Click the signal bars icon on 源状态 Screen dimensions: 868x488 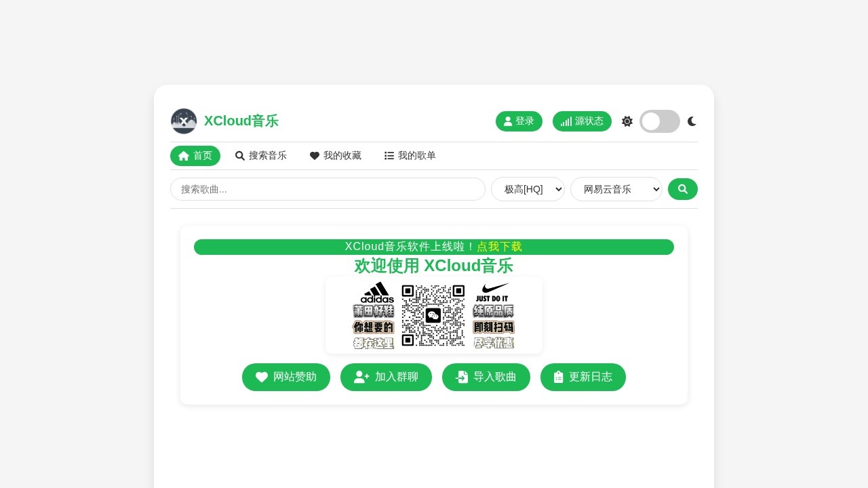pos(567,121)
